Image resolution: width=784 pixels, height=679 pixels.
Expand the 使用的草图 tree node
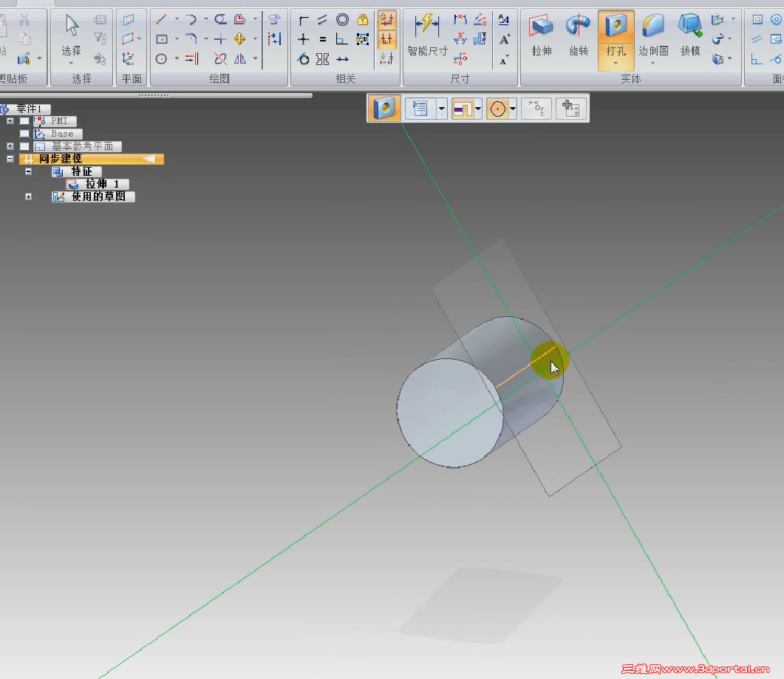[x=29, y=197]
